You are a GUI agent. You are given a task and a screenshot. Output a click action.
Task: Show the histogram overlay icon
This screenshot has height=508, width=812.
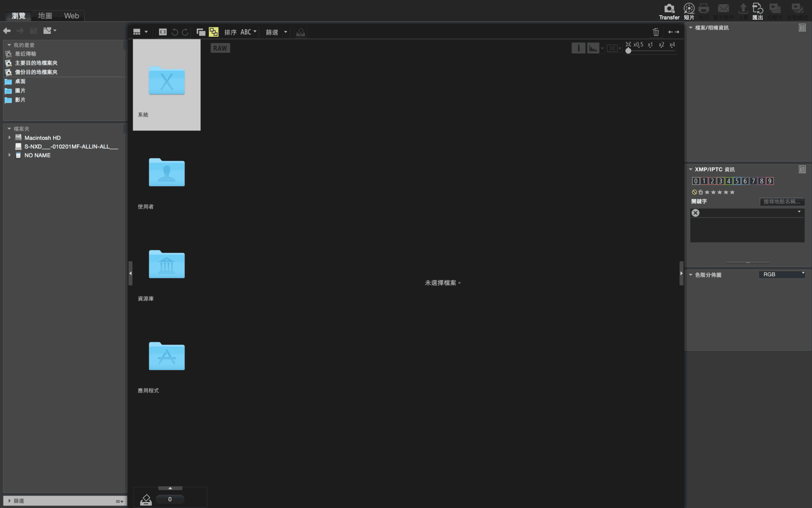coord(593,48)
